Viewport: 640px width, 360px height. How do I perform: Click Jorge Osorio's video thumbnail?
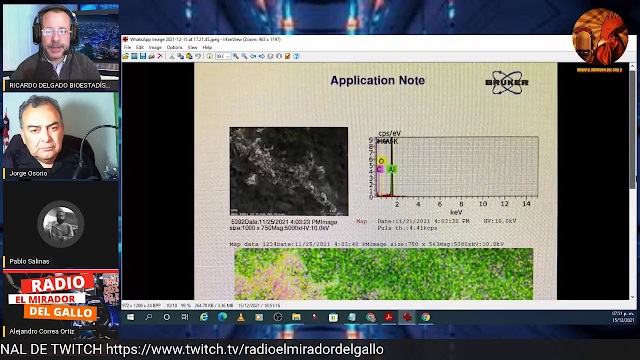tap(61, 136)
